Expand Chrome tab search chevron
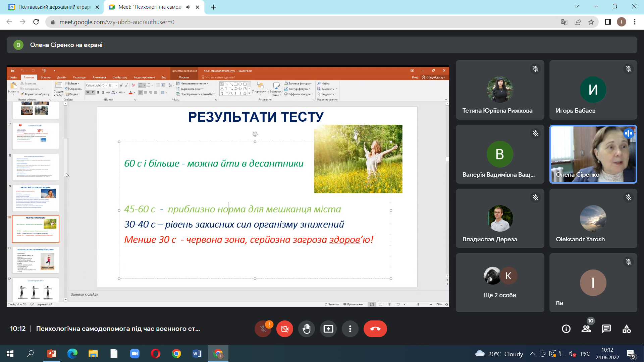 tap(577, 6)
